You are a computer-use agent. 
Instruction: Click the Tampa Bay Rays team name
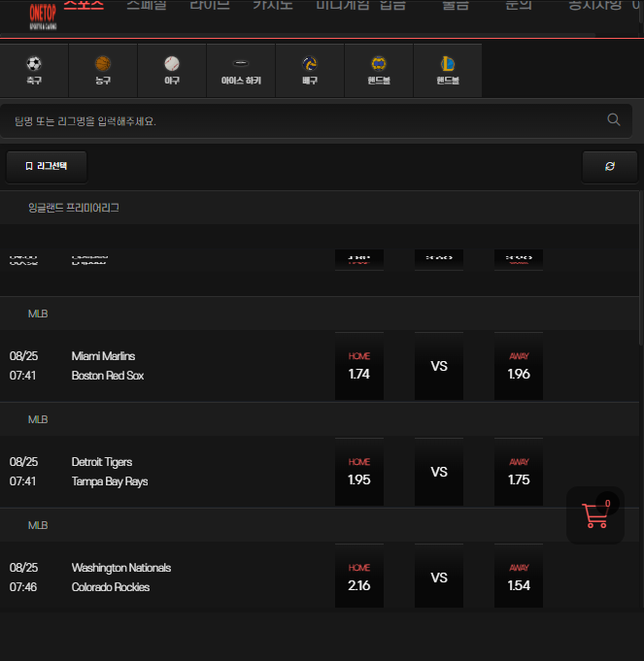[x=110, y=481]
